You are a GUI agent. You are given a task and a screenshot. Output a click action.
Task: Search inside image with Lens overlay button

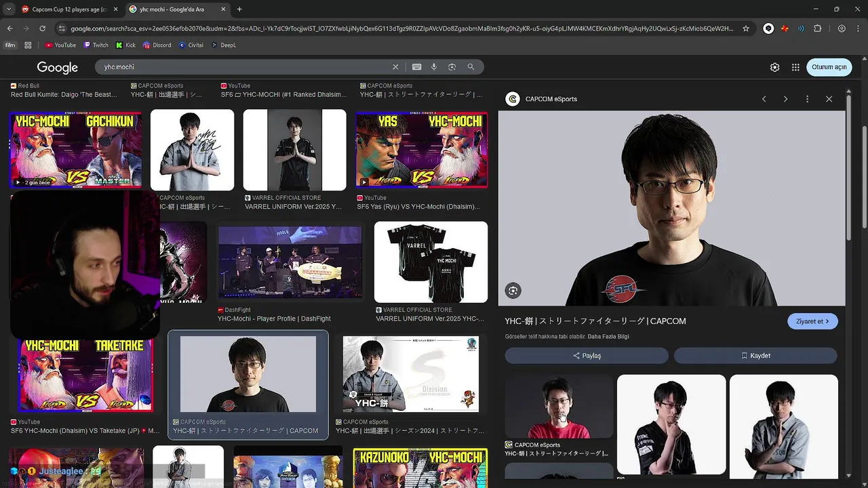click(513, 291)
